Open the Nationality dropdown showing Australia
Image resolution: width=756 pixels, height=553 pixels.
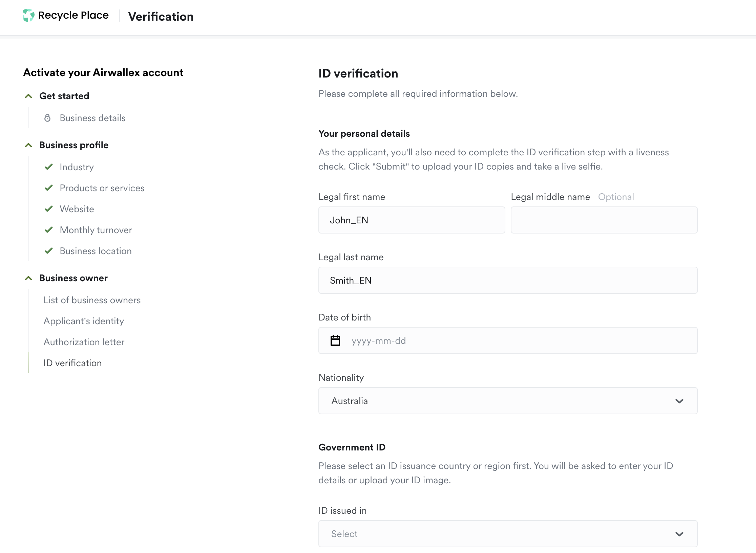coord(507,401)
